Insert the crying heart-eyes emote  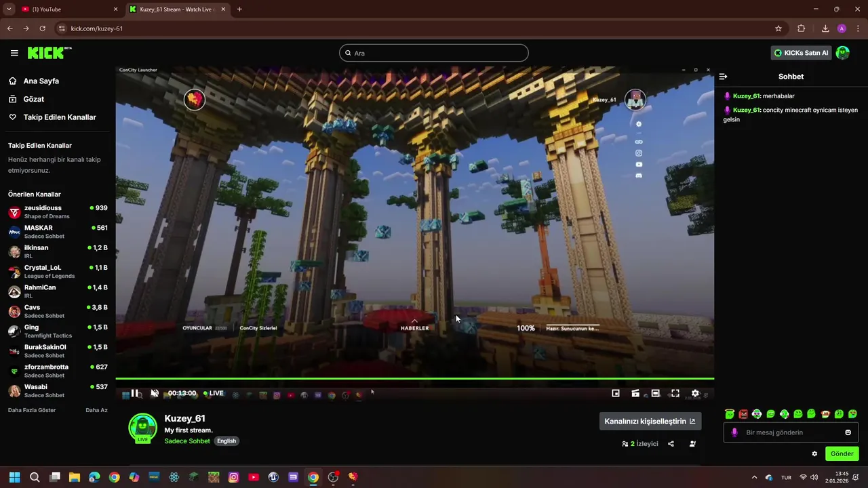[852, 413]
